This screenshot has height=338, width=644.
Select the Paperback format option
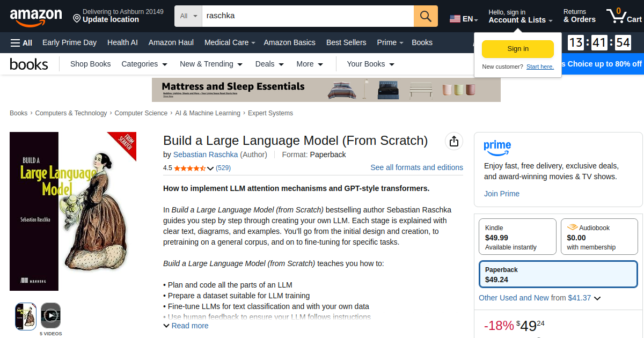[x=558, y=274]
